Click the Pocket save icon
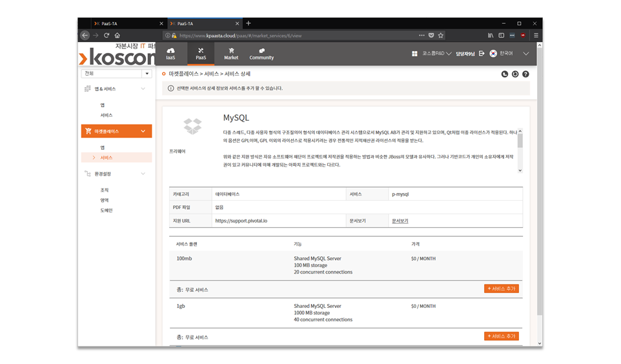This screenshot has height=364, width=621. (x=431, y=35)
